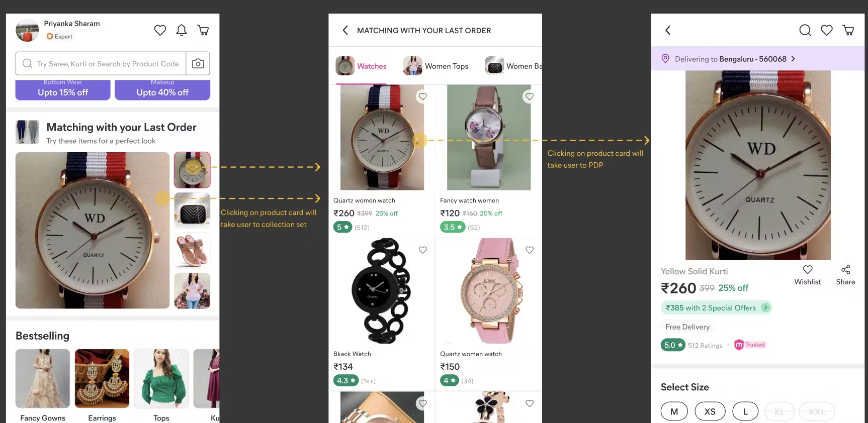Focus the Try Saree, Kurti search field
868x423 pixels.
point(101,64)
